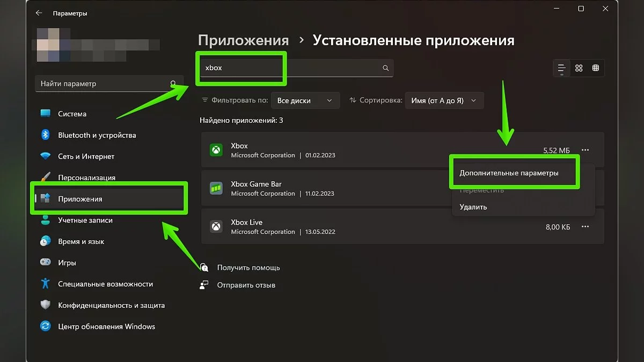
Task: Click the 'Найти параметр' search field
Action: (102, 84)
